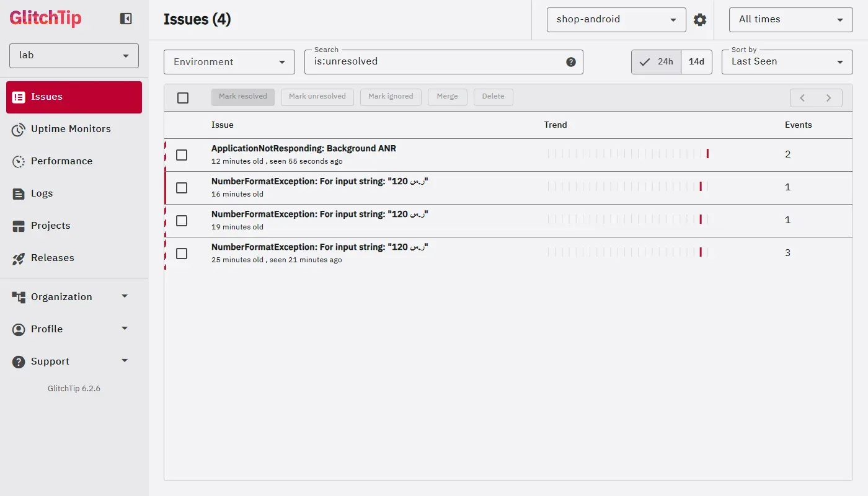868x496 pixels.
Task: Select the 24h trend toggle
Action: click(657, 62)
